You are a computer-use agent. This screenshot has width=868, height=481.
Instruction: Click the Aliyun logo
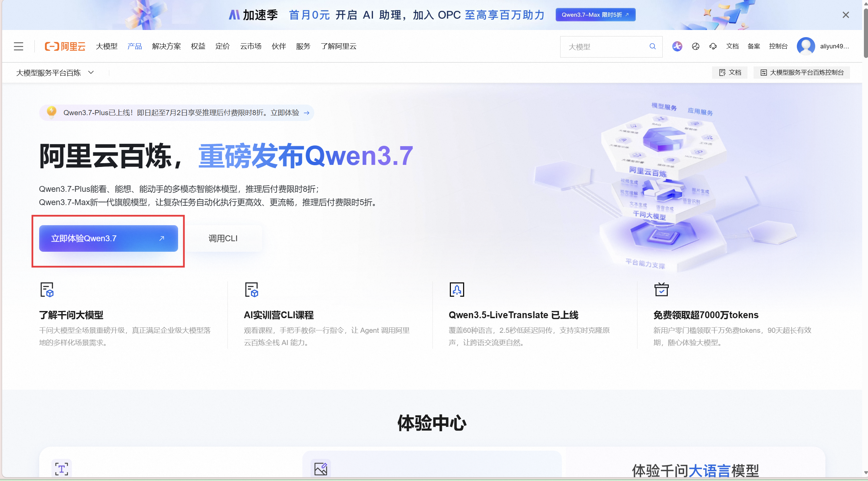[x=65, y=46]
